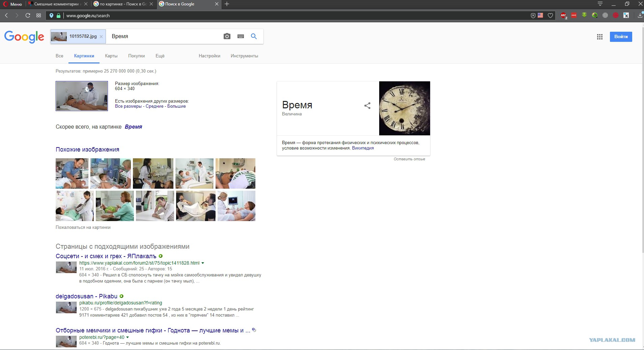
Task: Open the Большие sizes link
Action: point(176,106)
